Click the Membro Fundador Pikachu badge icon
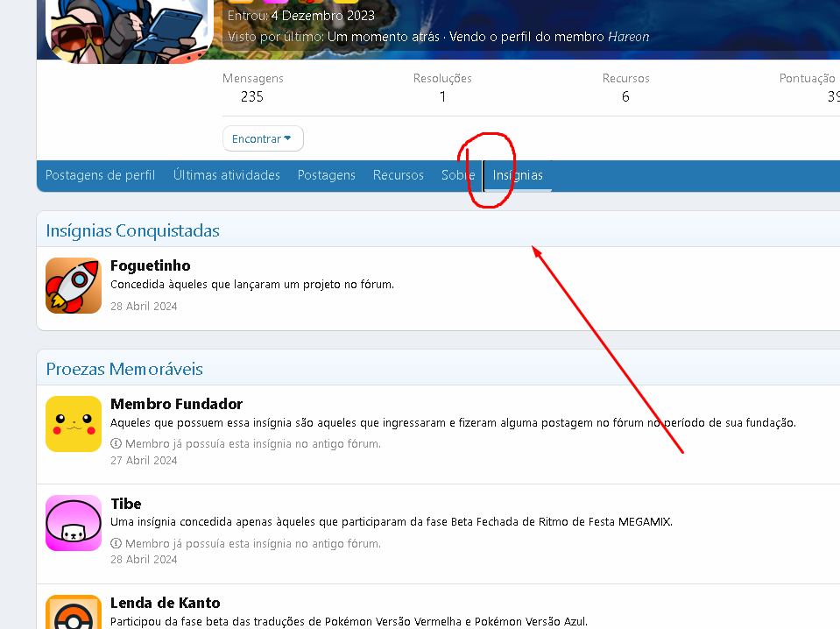 coord(74,424)
